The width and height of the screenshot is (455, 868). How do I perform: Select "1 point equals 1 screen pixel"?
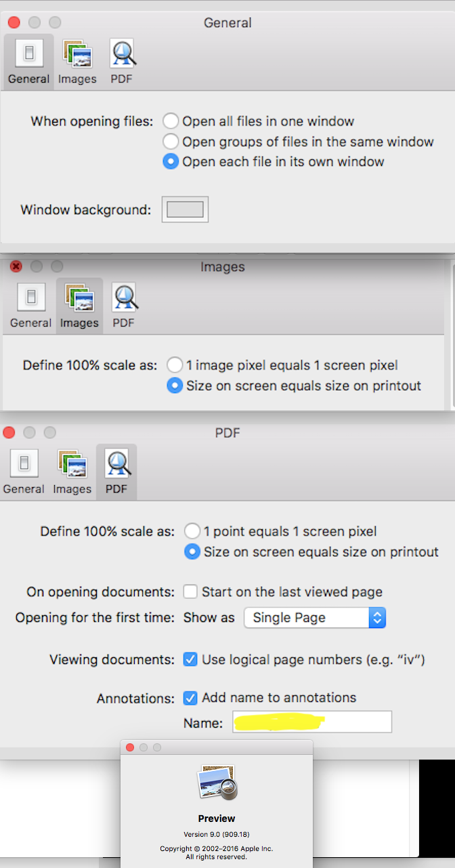coord(192,531)
